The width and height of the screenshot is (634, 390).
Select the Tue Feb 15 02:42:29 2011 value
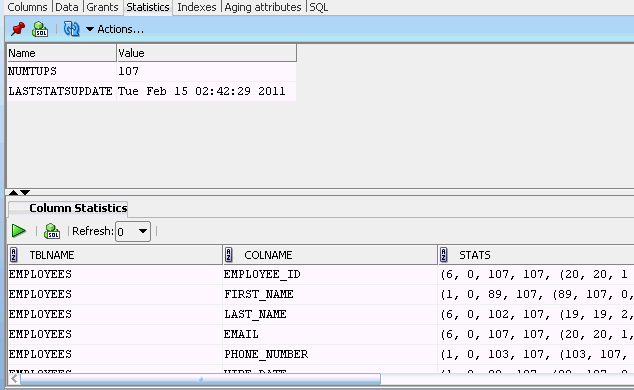click(x=206, y=91)
